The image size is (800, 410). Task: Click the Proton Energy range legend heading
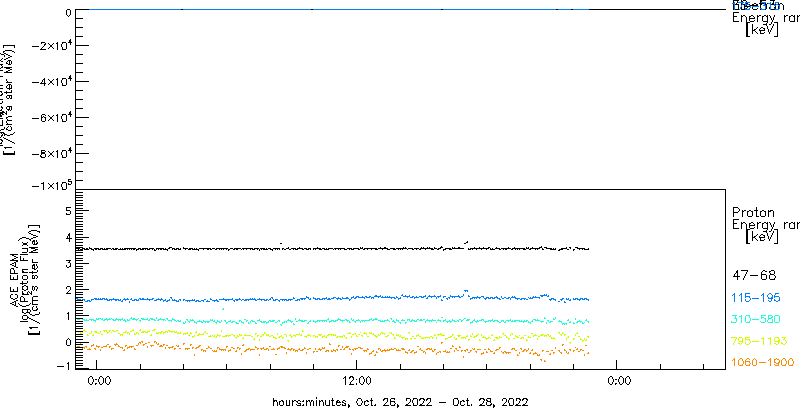[765, 224]
